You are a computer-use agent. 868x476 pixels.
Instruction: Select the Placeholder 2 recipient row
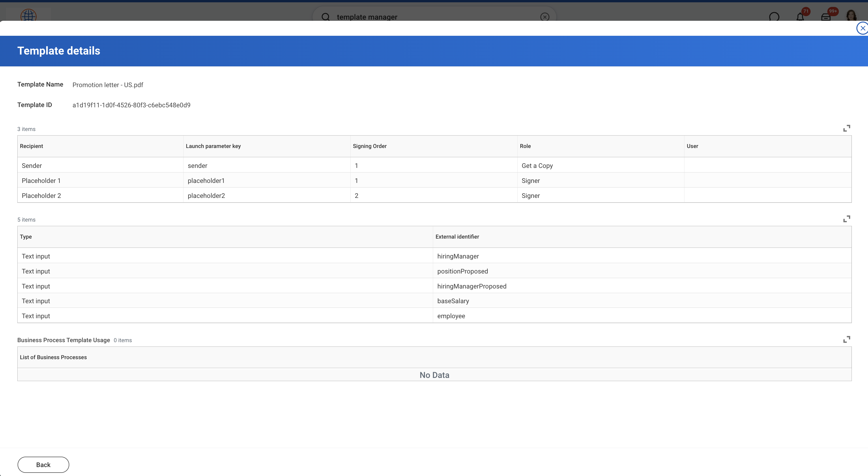[434, 195]
